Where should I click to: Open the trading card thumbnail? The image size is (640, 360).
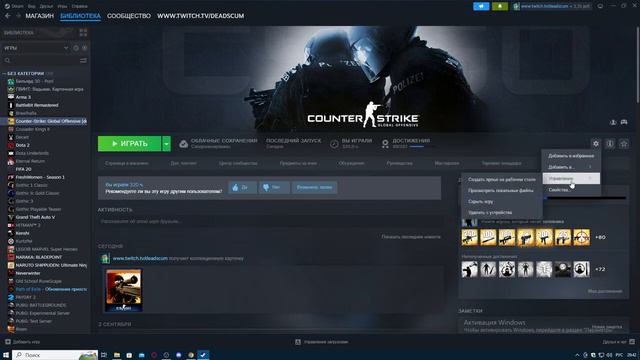[124, 290]
